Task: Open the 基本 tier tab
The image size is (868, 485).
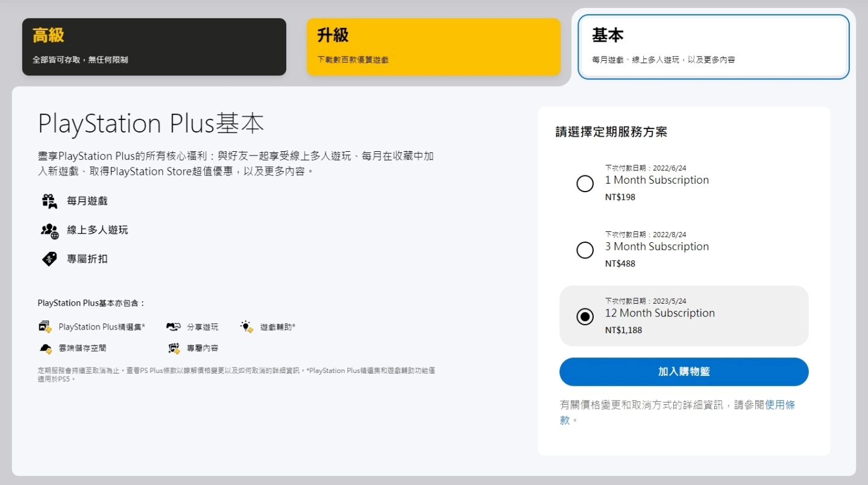Action: coord(712,46)
